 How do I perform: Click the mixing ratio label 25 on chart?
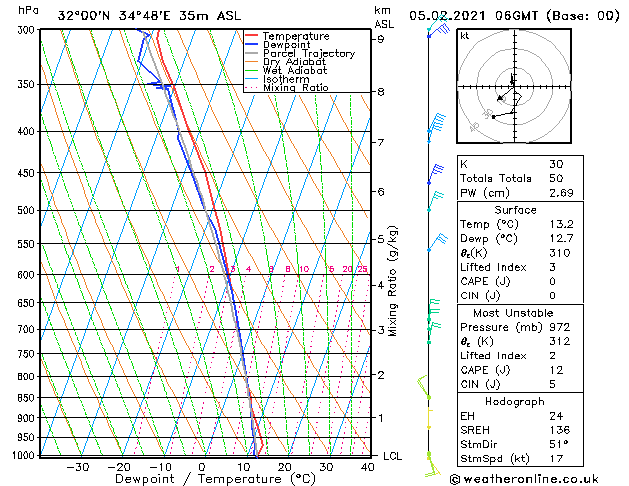coord(362,269)
